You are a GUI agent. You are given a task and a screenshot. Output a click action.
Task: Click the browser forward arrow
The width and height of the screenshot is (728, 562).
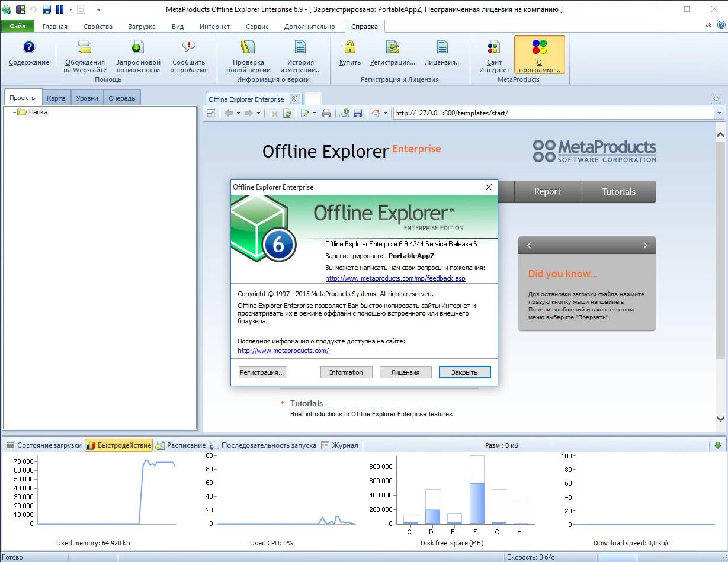tap(249, 113)
